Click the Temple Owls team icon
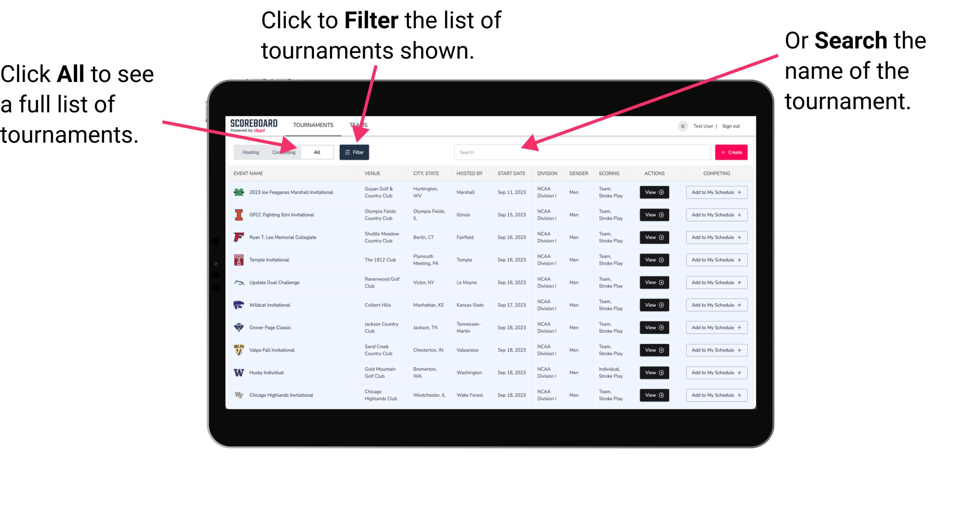 pos(238,260)
